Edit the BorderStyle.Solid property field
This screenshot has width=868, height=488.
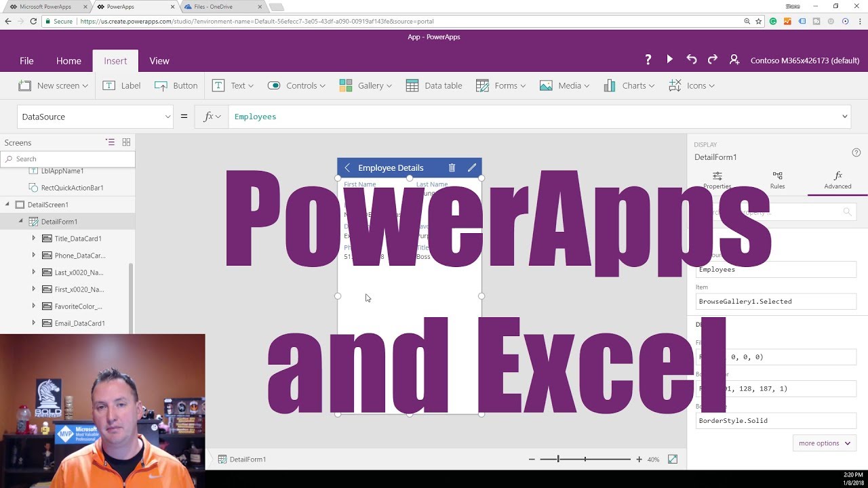[x=776, y=420]
